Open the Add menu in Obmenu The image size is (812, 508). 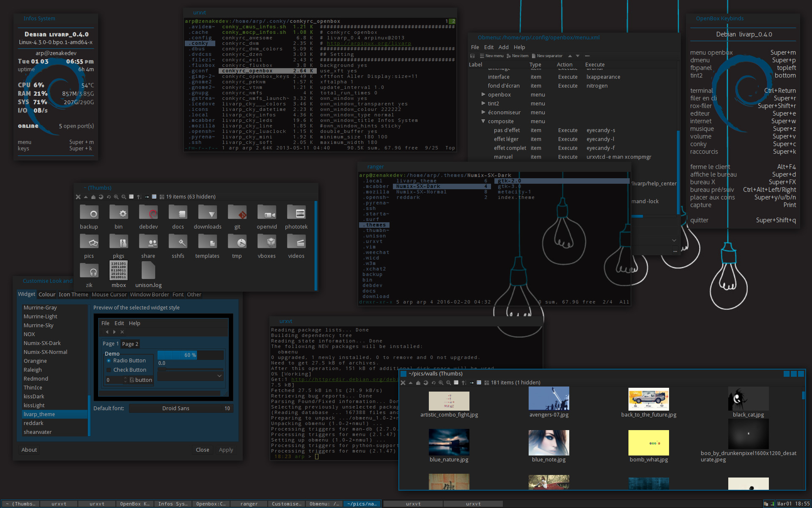tap(503, 47)
